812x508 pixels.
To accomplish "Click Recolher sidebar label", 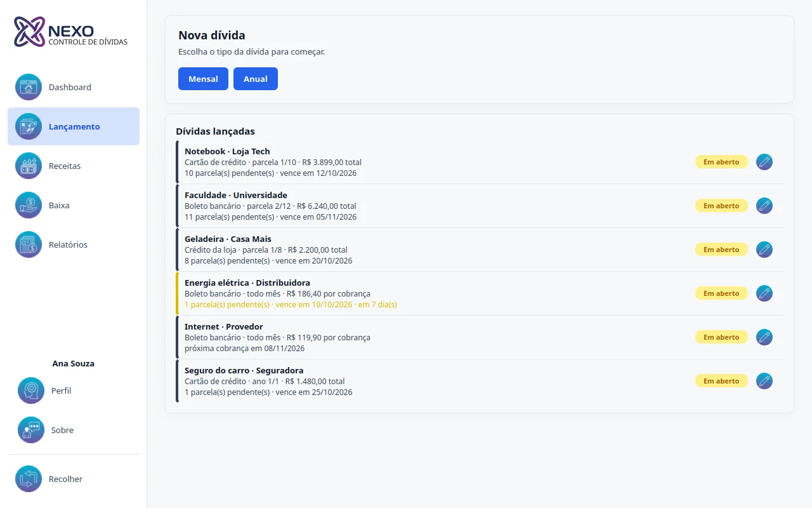I will coord(65,479).
